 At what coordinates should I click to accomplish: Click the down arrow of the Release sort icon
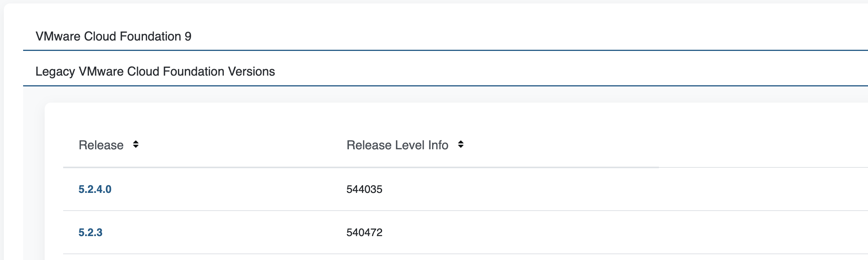click(136, 147)
